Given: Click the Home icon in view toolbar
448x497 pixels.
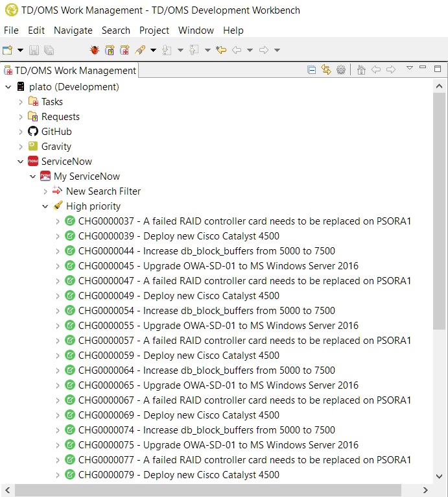Looking at the screenshot, I should tap(361, 69).
